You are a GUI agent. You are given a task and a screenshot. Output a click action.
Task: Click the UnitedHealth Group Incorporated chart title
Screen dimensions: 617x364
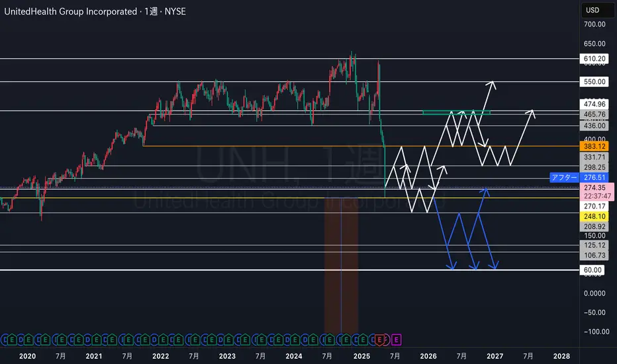pos(70,11)
